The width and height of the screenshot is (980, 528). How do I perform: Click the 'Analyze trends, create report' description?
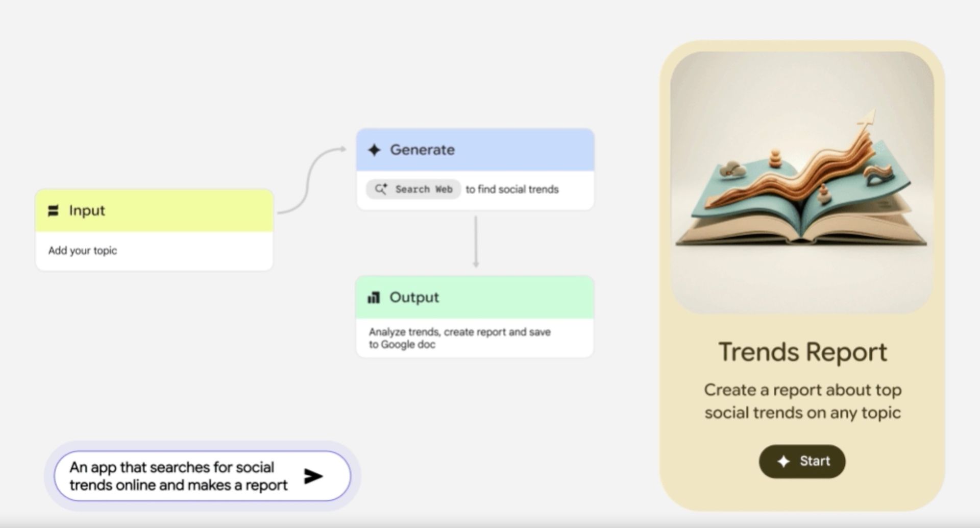pyautogui.click(x=459, y=338)
